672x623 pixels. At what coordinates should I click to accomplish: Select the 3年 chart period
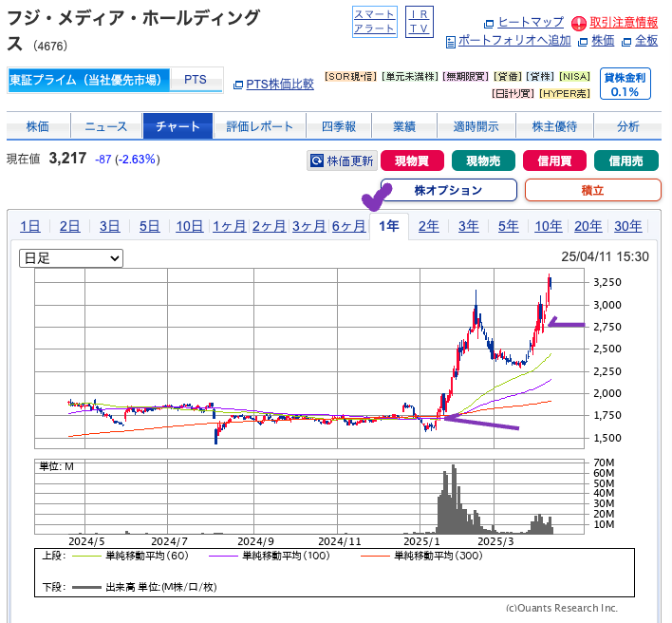[x=469, y=226]
